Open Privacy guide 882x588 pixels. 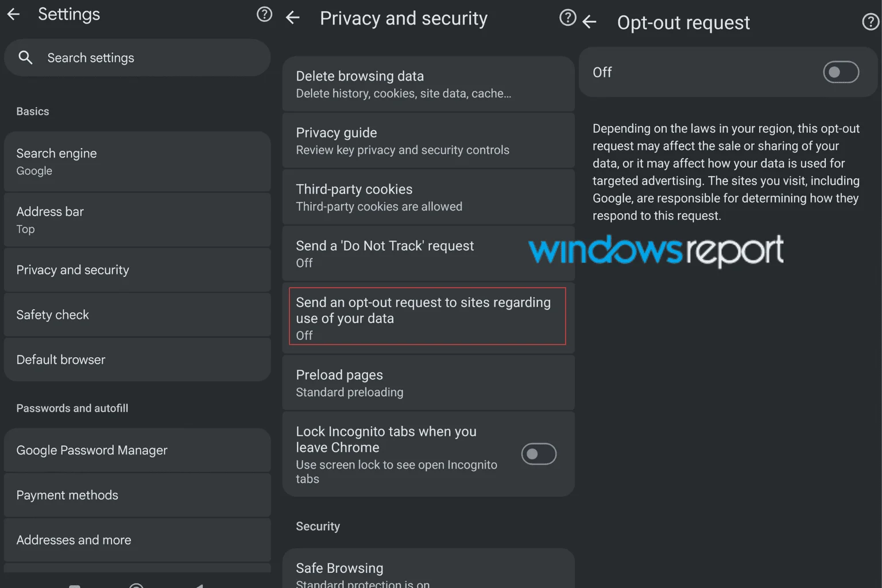click(x=428, y=141)
